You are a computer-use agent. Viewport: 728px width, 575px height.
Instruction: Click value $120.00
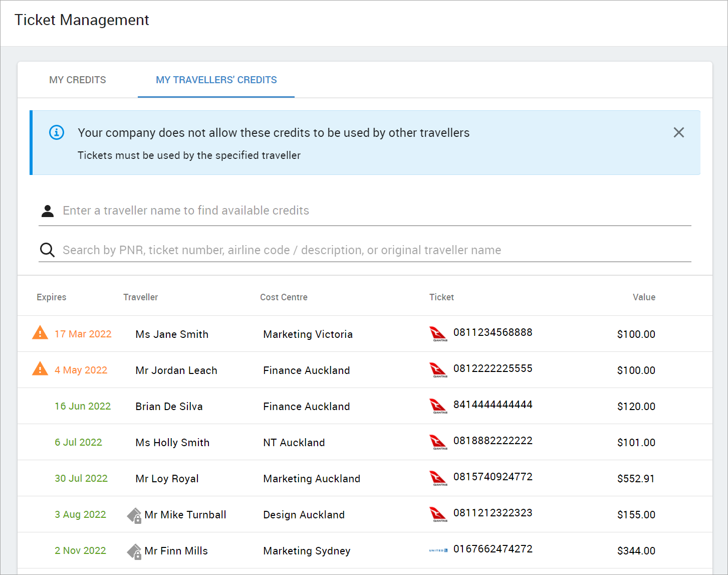click(x=636, y=407)
